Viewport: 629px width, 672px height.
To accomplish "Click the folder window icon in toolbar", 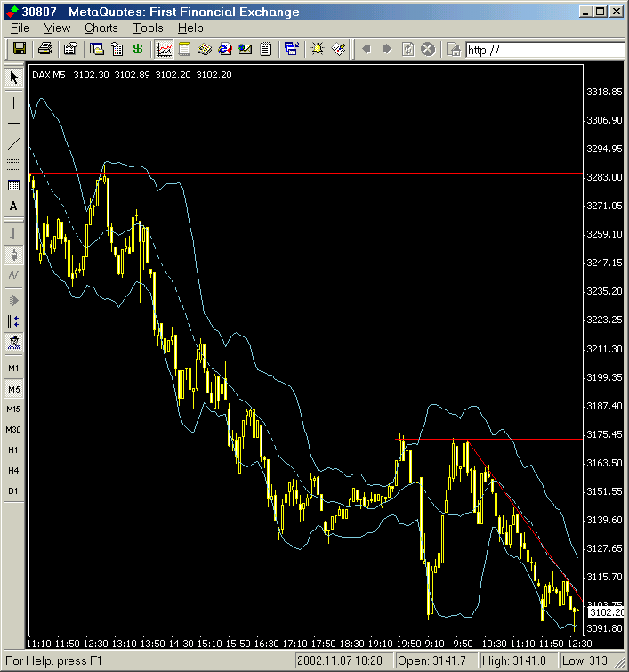I will tap(96, 49).
